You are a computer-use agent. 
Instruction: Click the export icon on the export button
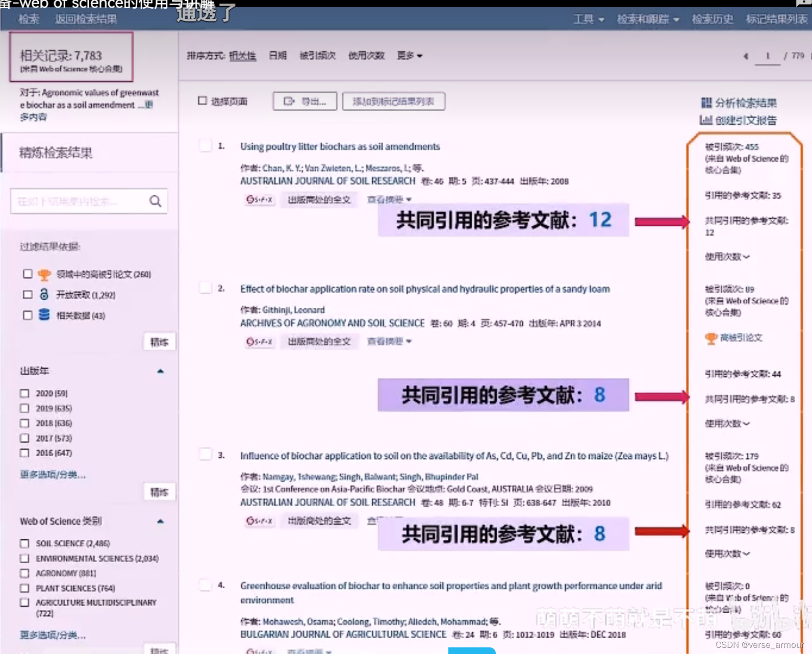tap(289, 101)
